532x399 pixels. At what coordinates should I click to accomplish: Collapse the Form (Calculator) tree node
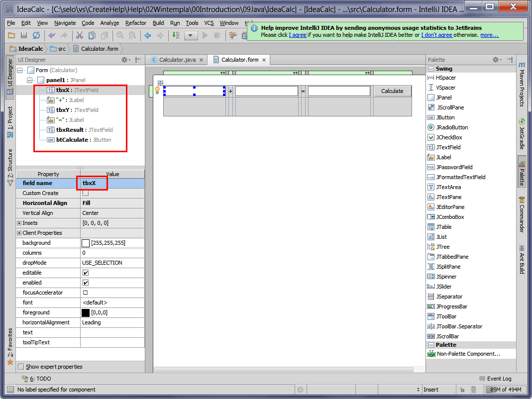20,70
